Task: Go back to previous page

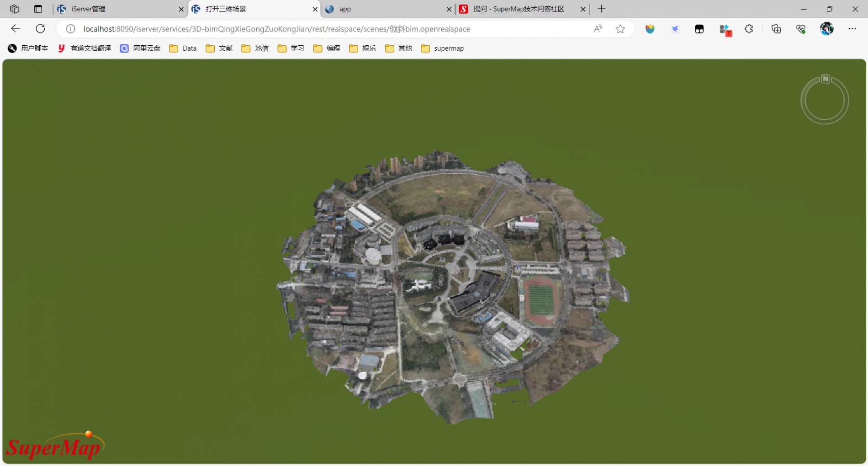Action: click(x=16, y=29)
